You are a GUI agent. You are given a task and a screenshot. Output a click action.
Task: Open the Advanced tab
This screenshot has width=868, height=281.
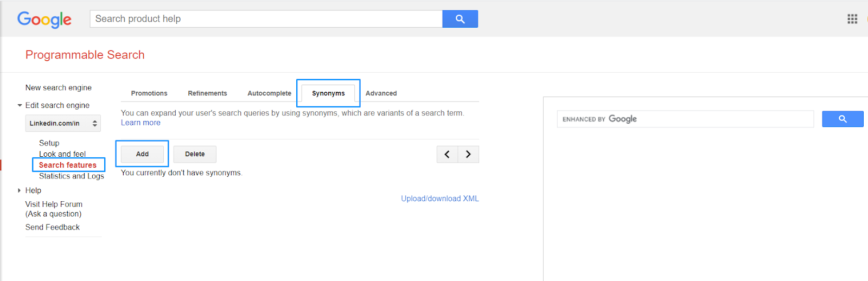[x=381, y=93]
